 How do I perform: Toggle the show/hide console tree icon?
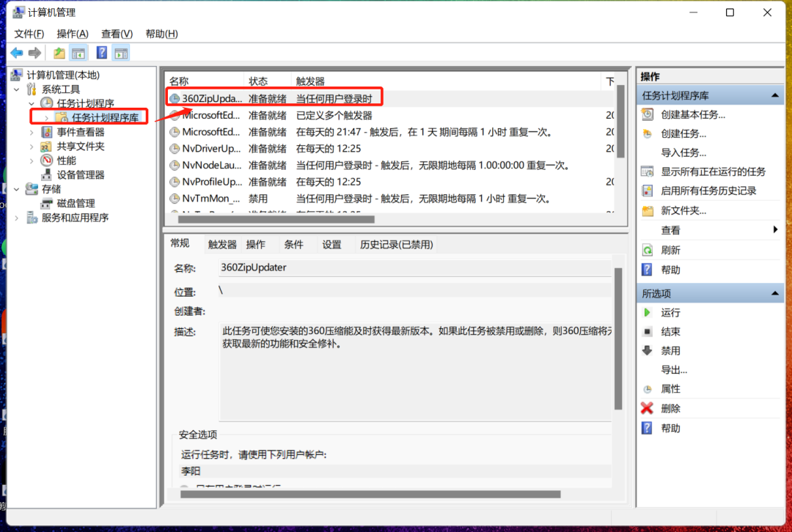coord(78,53)
